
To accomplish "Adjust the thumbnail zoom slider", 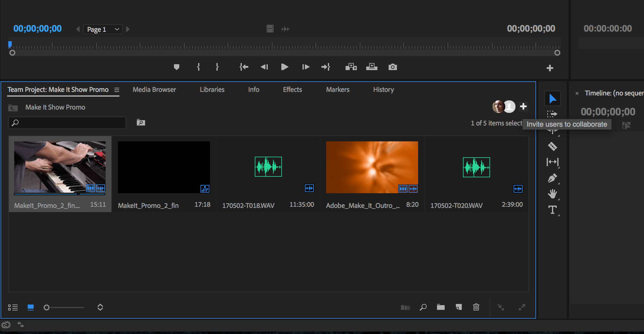I will 47,307.
